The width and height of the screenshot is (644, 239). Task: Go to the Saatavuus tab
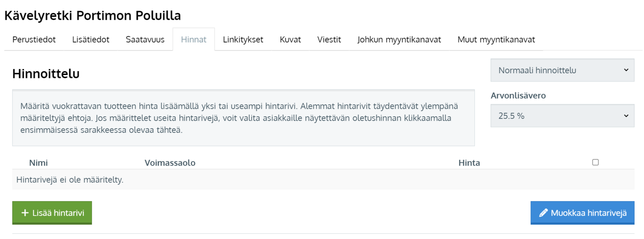click(x=145, y=39)
